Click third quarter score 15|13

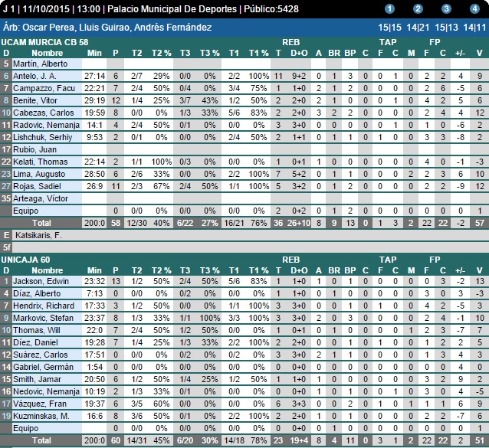click(x=446, y=27)
